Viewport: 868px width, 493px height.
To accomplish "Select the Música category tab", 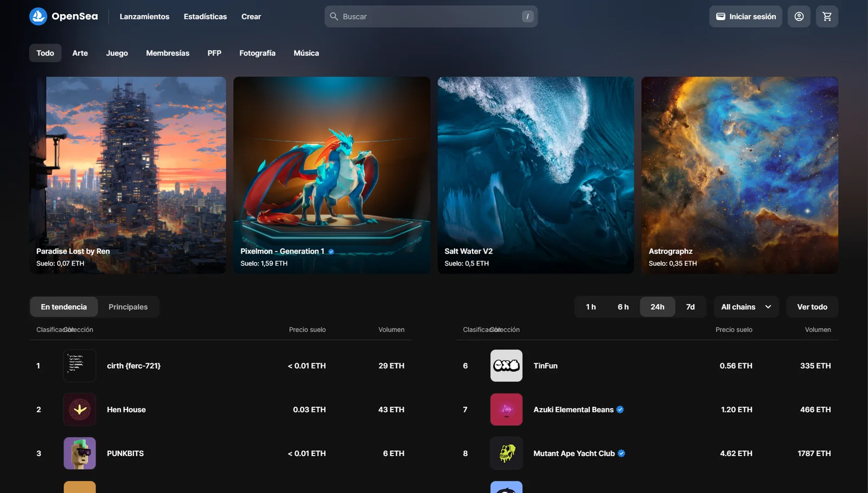I will (307, 53).
